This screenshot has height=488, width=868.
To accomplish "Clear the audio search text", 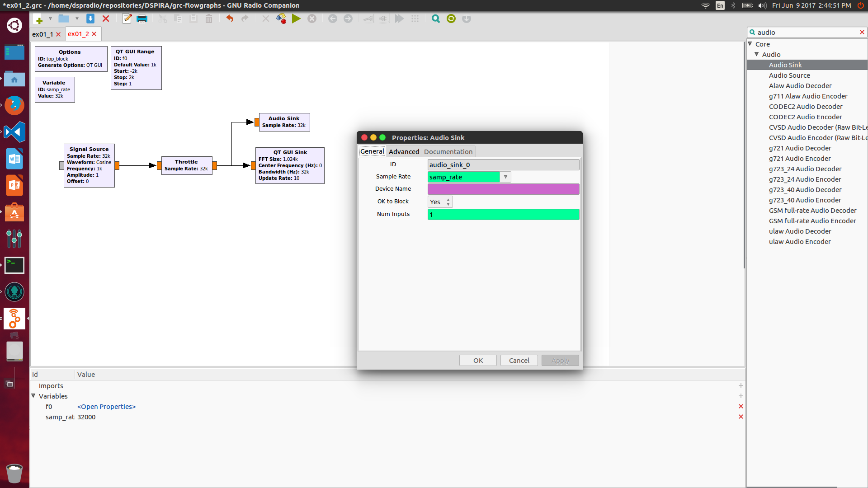I will click(862, 32).
